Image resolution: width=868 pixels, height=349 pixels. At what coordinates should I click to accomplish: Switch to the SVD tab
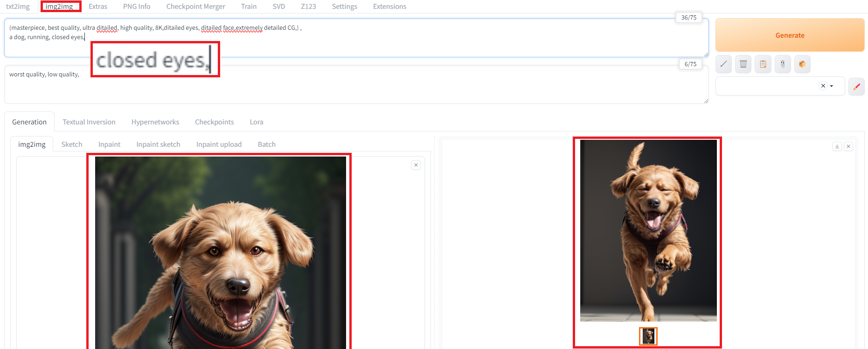pos(278,7)
